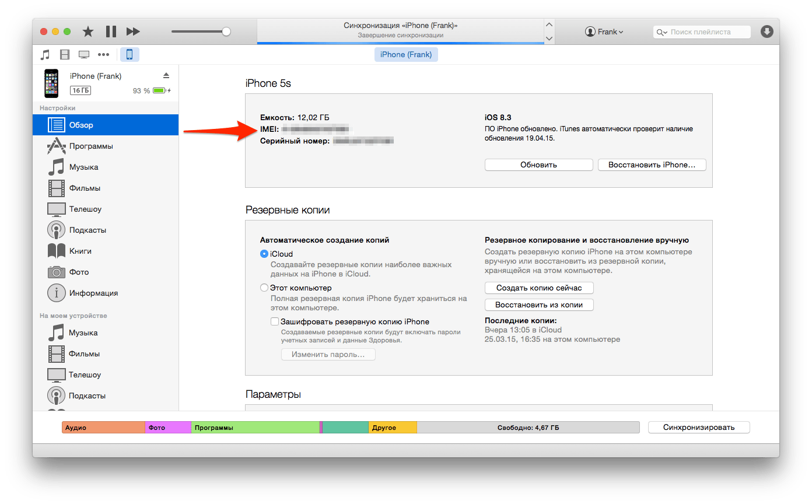The width and height of the screenshot is (812, 504).
Task: Click the Фото storage segment
Action: pyautogui.click(x=168, y=428)
